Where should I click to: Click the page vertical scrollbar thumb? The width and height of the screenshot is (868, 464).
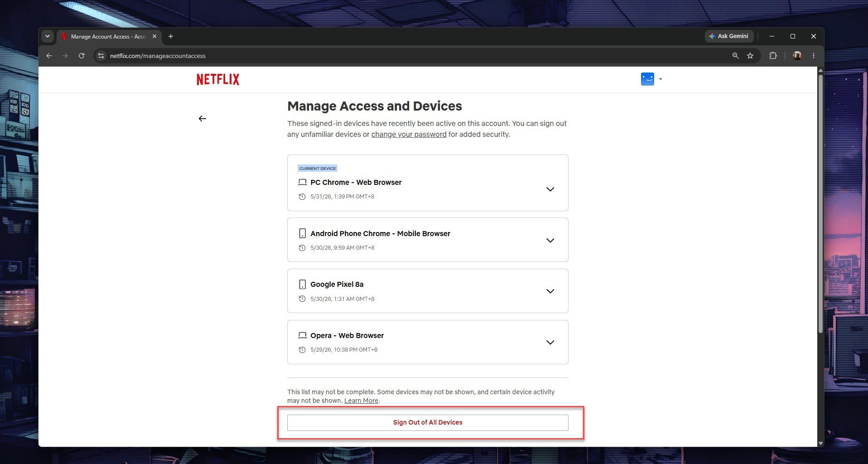(820, 204)
